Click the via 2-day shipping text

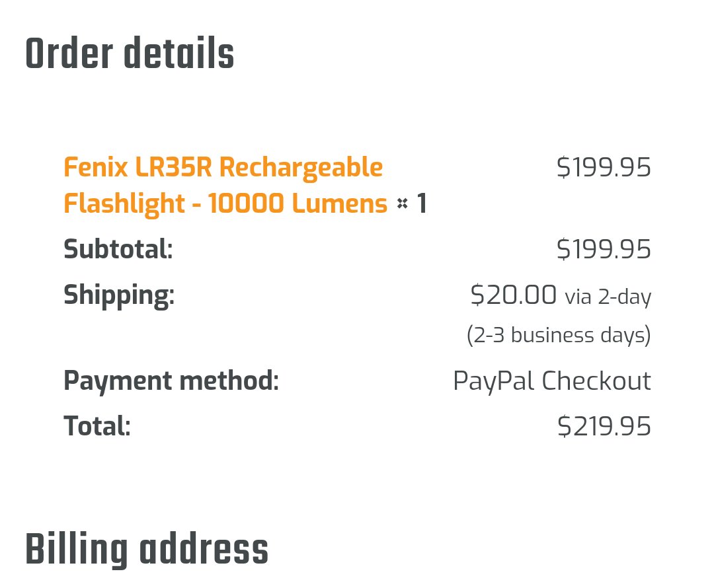(x=608, y=297)
